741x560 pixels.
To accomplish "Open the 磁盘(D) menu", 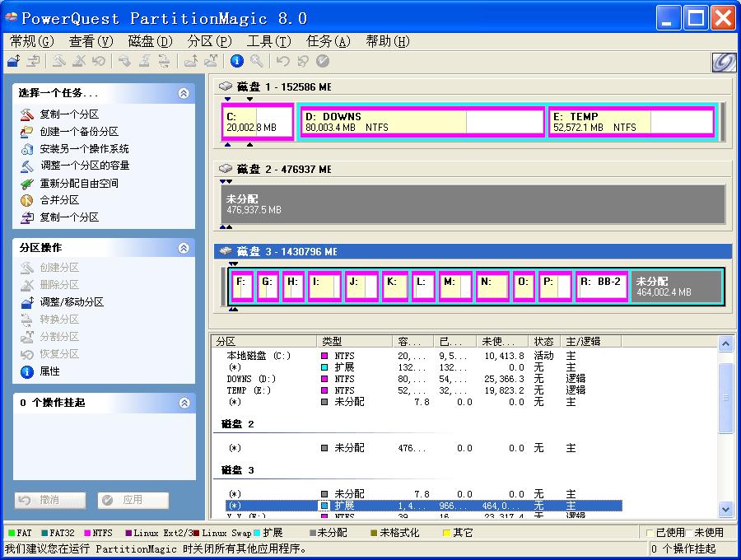I will click(x=151, y=41).
